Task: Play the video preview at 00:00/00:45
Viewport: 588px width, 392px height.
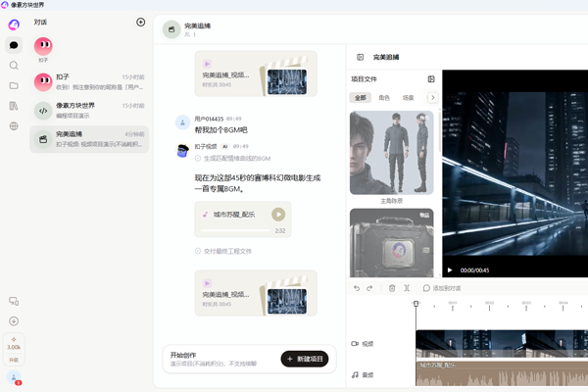Action: [x=450, y=270]
